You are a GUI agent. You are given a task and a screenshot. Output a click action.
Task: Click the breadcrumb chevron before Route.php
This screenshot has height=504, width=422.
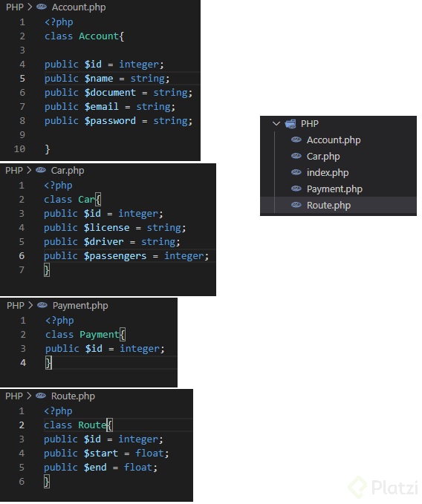pyautogui.click(x=29, y=396)
